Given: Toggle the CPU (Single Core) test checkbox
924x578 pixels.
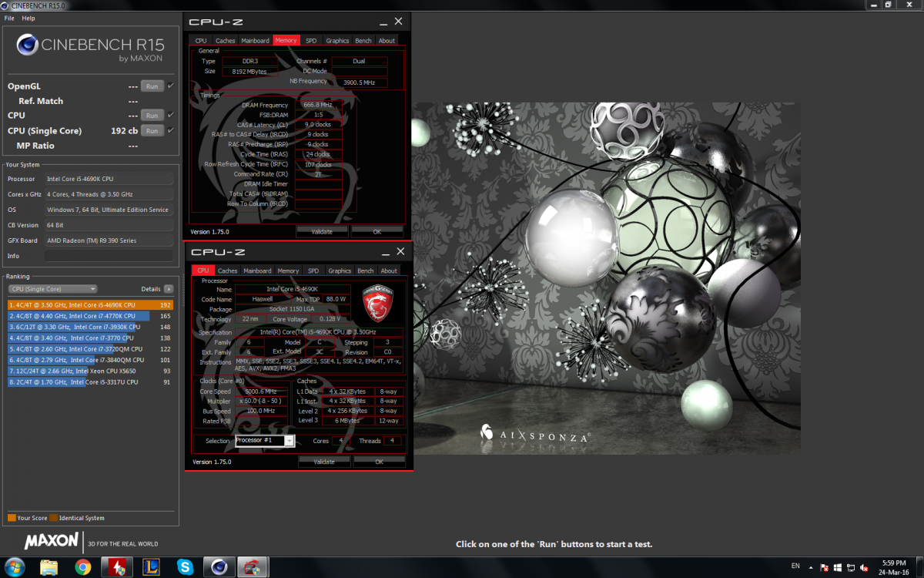Looking at the screenshot, I should tap(171, 130).
